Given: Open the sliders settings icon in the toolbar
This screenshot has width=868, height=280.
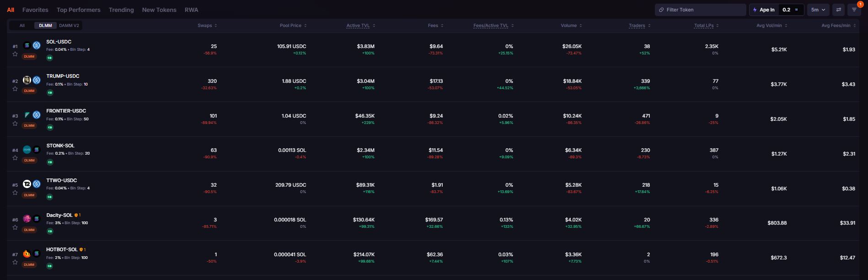Looking at the screenshot, I should click(x=839, y=10).
